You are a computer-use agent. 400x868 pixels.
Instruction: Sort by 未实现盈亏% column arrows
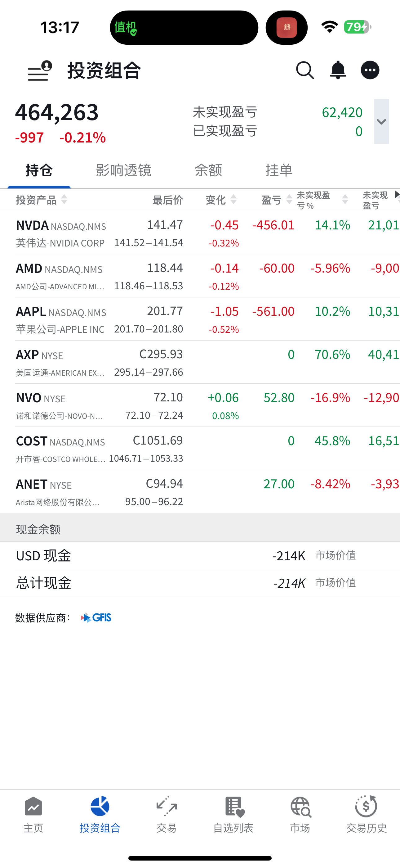[x=345, y=200]
